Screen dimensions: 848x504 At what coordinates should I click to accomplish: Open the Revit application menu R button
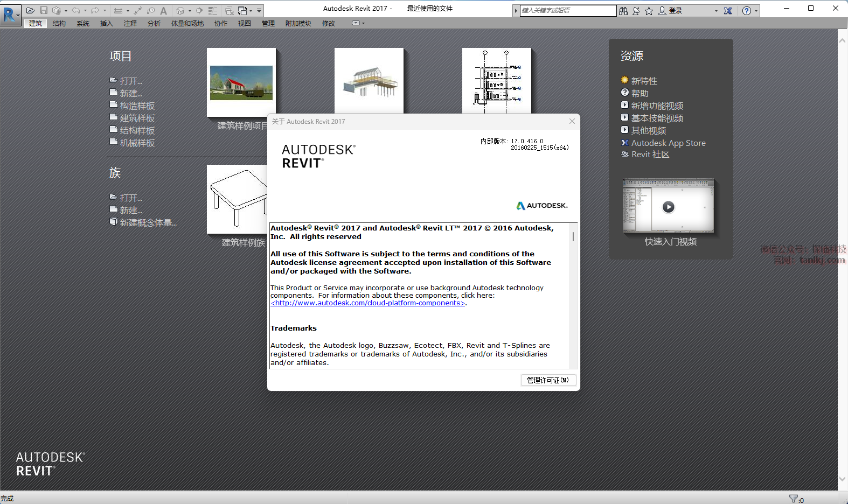(10, 14)
